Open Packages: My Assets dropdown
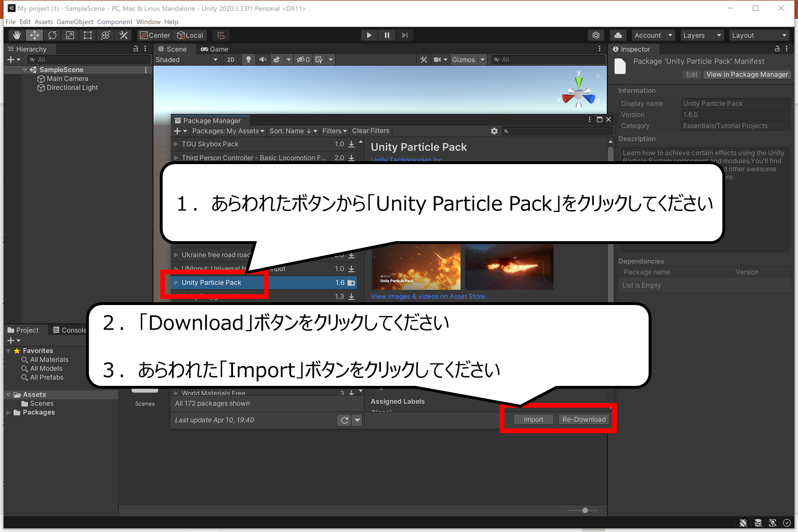Screen dimensions: 798x532 coord(228,131)
